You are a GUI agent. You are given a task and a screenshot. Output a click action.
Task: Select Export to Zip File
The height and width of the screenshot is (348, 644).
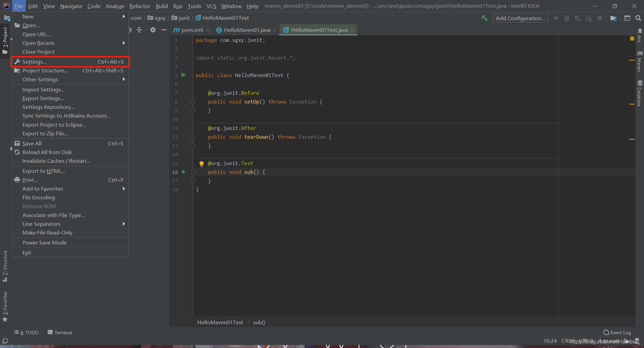pyautogui.click(x=70, y=133)
